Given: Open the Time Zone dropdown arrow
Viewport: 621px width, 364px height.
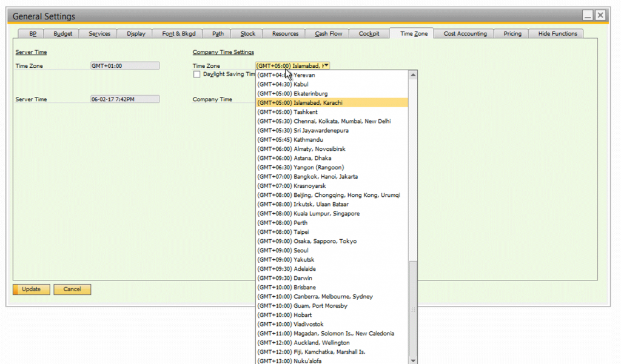Looking at the screenshot, I should tap(326, 65).
